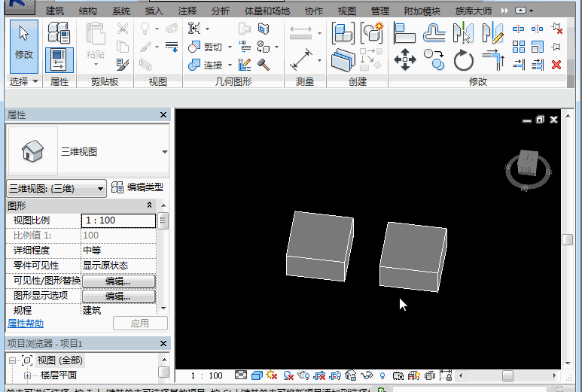
Task: Select the Rotate tool in ribbon
Action: pyautogui.click(x=463, y=59)
